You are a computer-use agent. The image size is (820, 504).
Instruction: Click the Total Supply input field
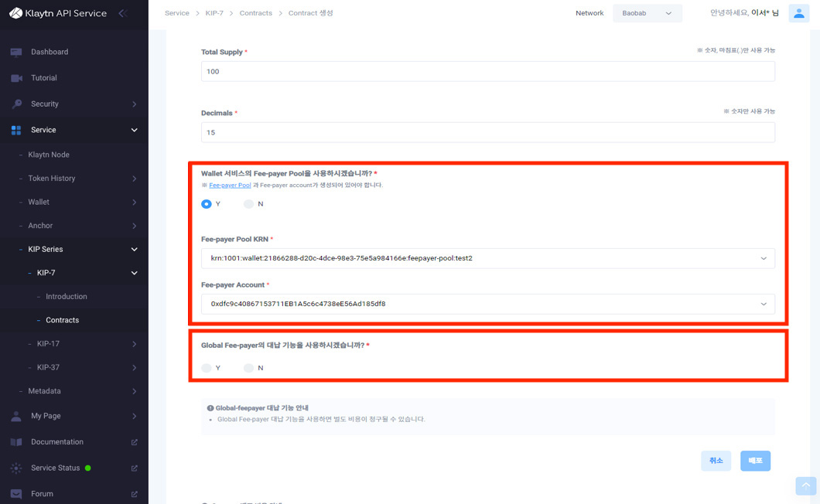tap(488, 72)
